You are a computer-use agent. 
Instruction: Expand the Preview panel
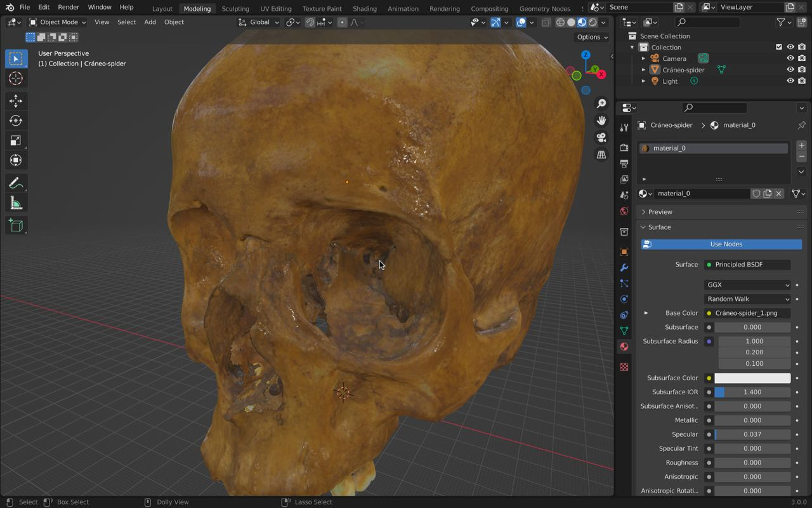point(660,212)
